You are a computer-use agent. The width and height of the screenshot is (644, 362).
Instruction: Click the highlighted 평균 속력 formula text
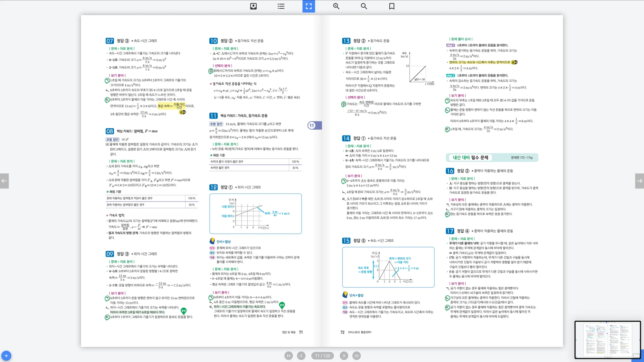click(171, 106)
